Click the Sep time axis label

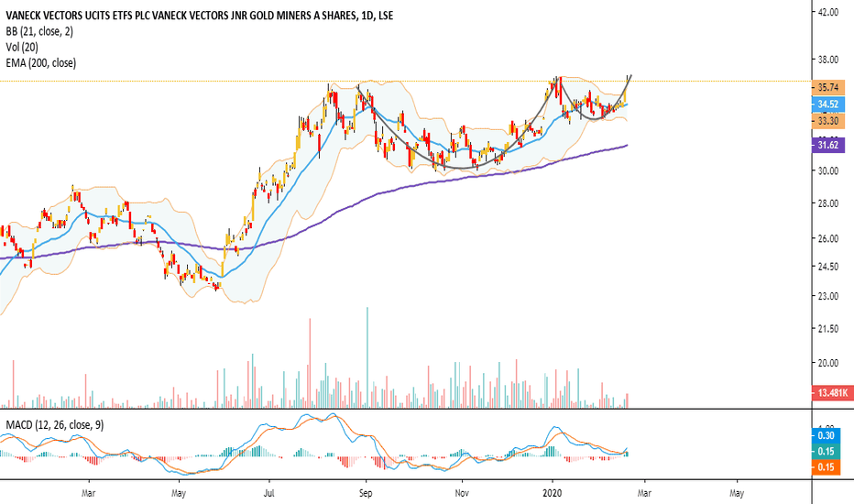[x=366, y=493]
